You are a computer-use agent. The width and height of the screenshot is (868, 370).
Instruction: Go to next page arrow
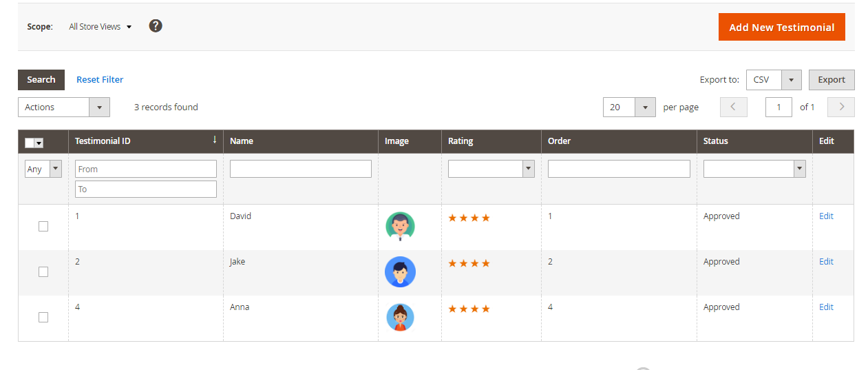pyautogui.click(x=841, y=107)
